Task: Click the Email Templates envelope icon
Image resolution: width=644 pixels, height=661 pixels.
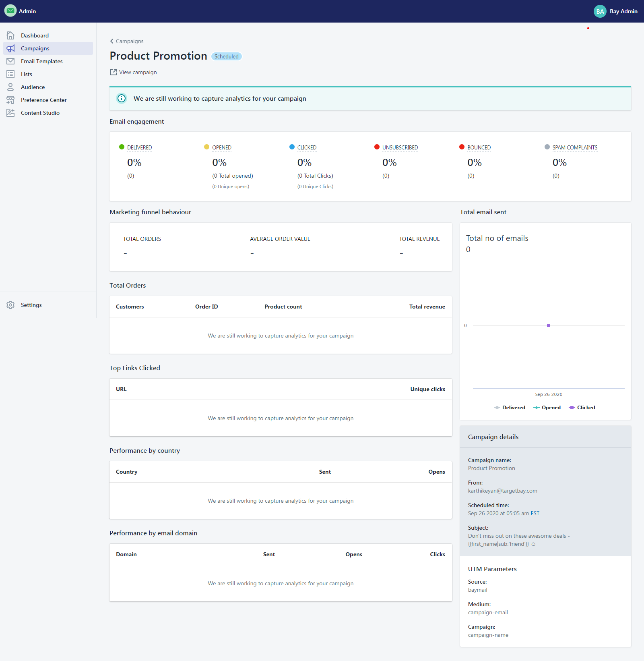Action: 10,61
